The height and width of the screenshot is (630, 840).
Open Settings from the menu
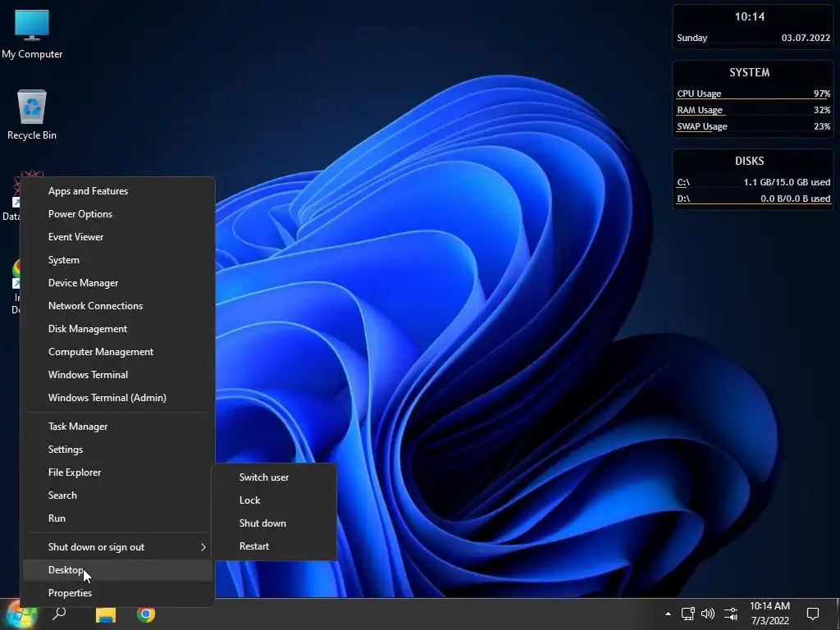118,450
